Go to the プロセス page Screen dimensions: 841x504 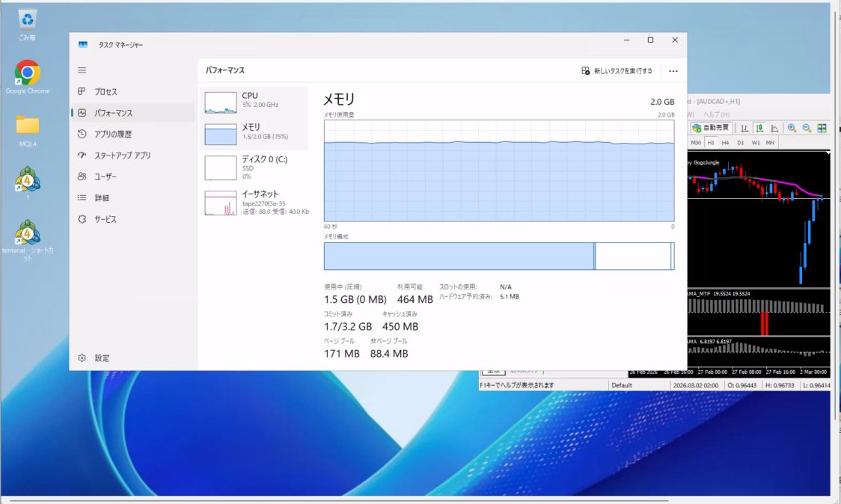105,91
